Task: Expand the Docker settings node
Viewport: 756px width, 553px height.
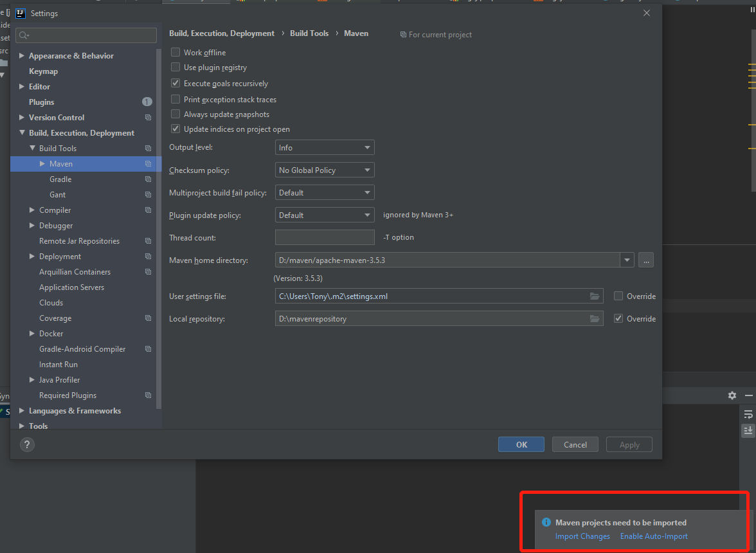Action: pyautogui.click(x=32, y=334)
